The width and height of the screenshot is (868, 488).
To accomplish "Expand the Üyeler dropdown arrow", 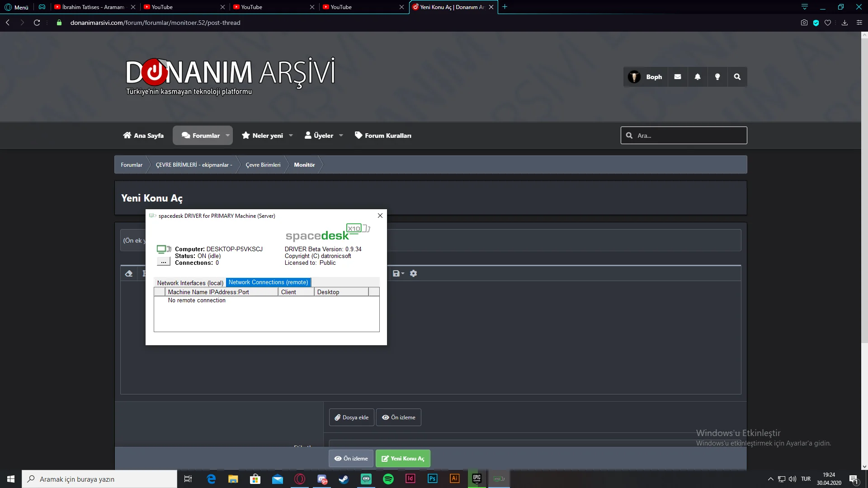I will coord(341,136).
